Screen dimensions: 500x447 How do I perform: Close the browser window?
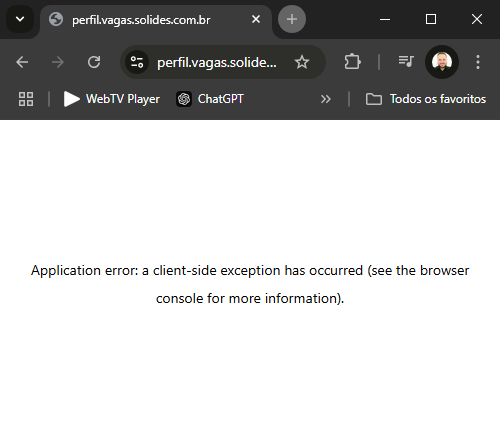[477, 19]
